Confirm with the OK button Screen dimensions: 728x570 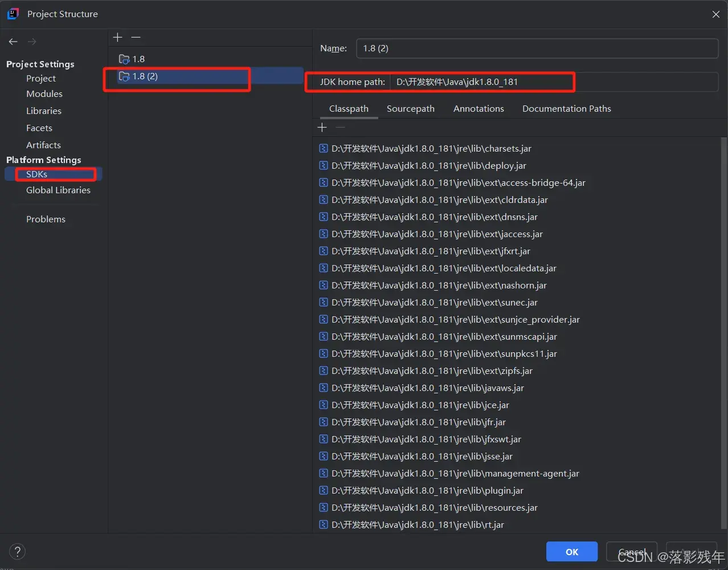click(572, 552)
